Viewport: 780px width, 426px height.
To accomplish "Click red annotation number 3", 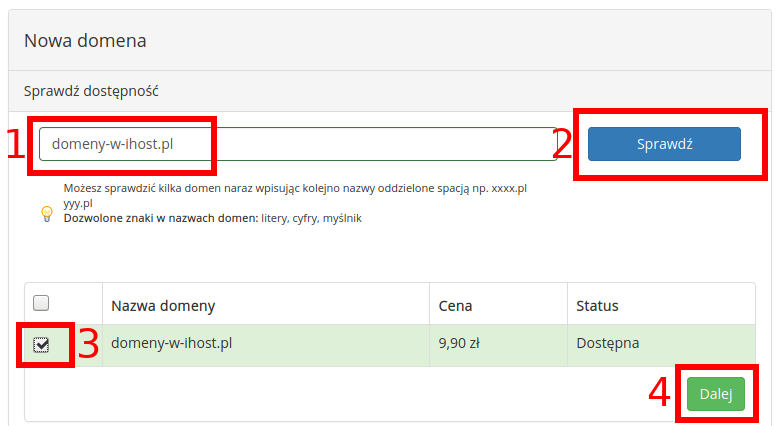I will click(x=89, y=343).
